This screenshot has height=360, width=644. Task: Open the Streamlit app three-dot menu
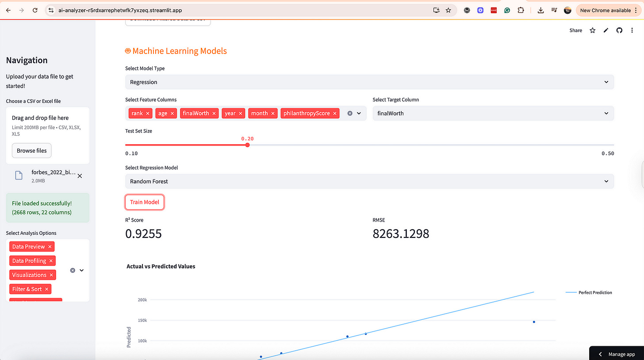coord(633,31)
